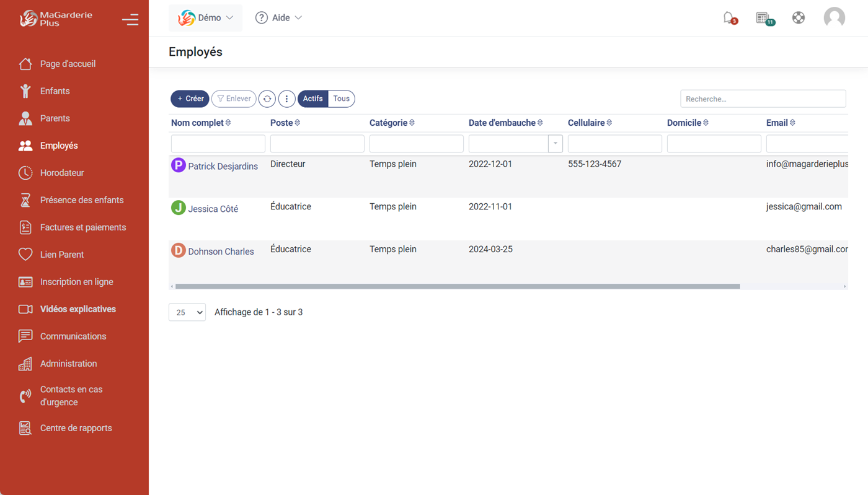The height and width of the screenshot is (495, 868).
Task: Show only Actifs employees
Action: (x=313, y=99)
